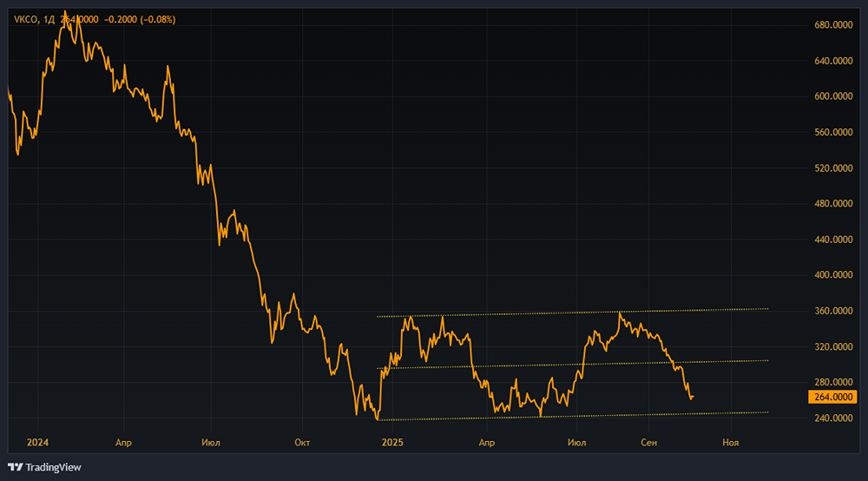Image resolution: width=868 pixels, height=481 pixels.
Task: Click the first Апр label after 2024
Action: 123,442
